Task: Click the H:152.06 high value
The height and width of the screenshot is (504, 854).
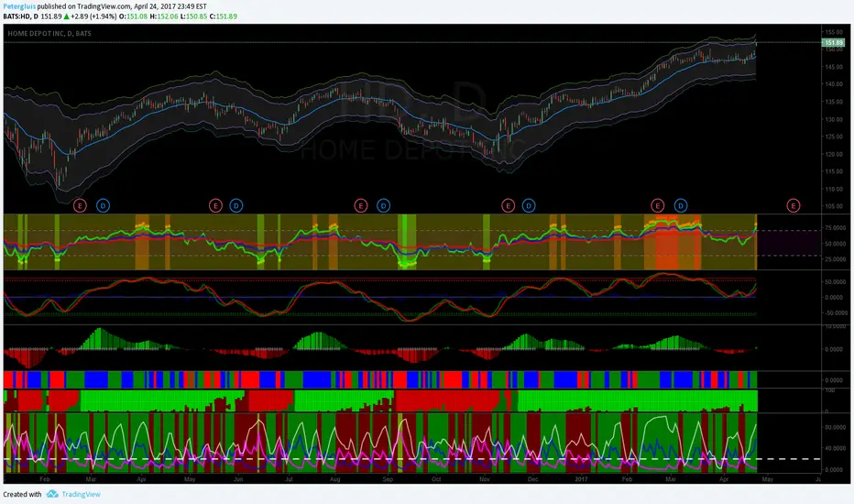Action: click(x=164, y=16)
